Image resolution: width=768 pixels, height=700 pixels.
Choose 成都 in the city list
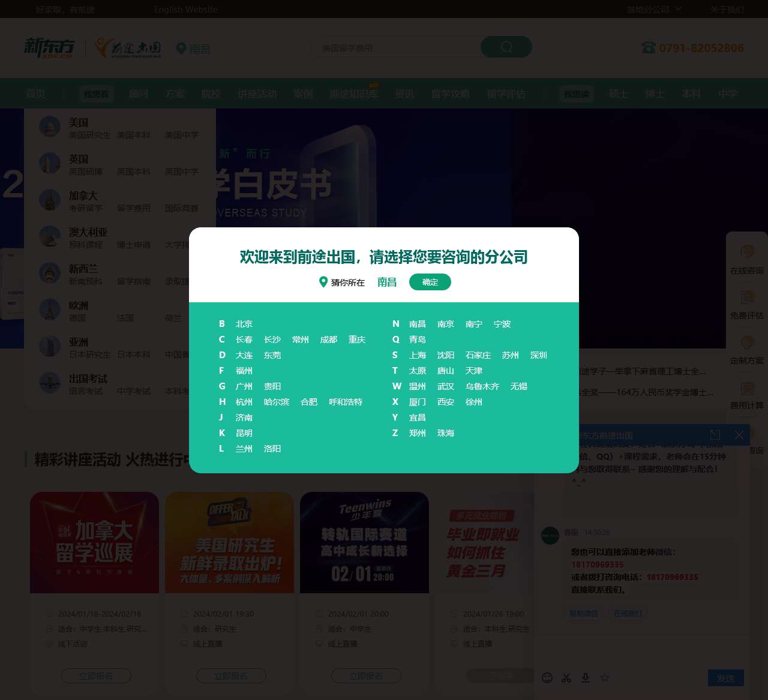coord(329,340)
